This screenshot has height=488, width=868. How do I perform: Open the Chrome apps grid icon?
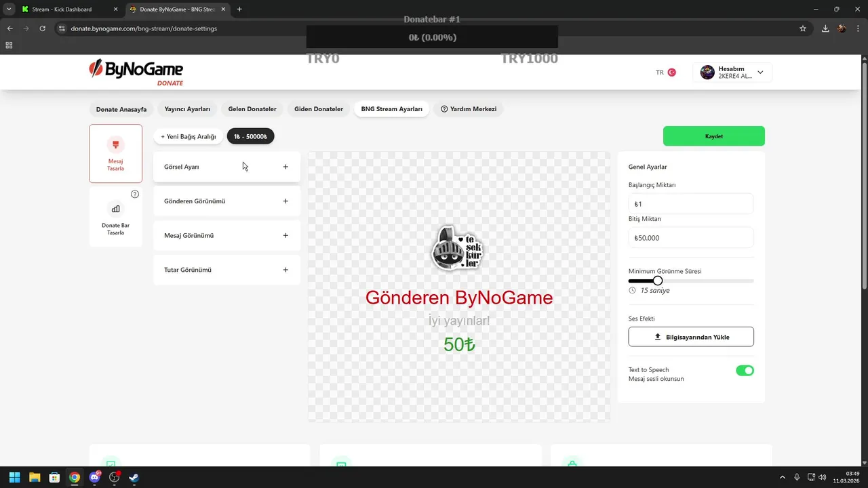click(x=9, y=45)
